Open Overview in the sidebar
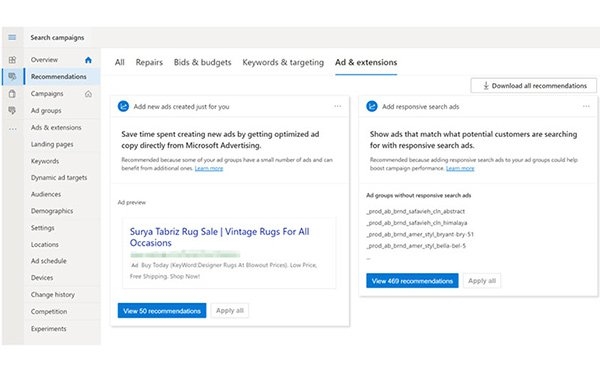 click(x=44, y=60)
